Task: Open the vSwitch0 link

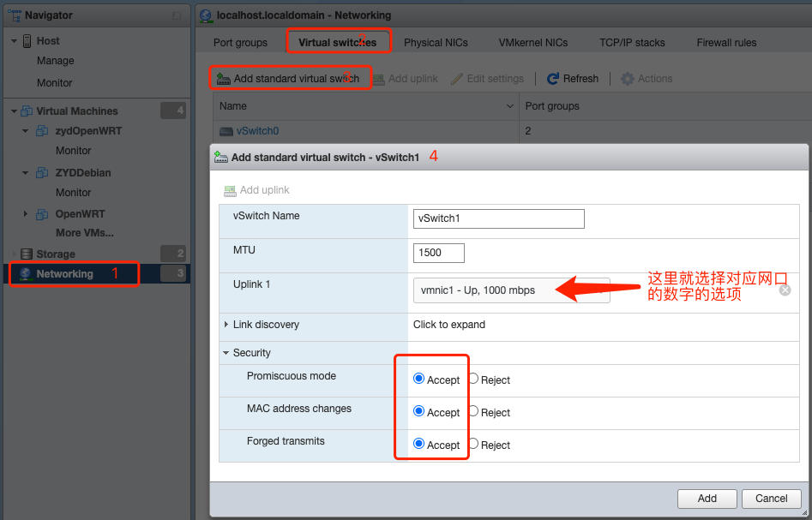Action: [257, 131]
